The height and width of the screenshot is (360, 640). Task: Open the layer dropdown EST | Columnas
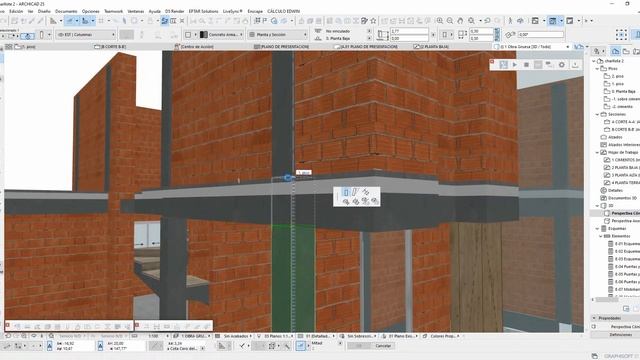(x=86, y=35)
